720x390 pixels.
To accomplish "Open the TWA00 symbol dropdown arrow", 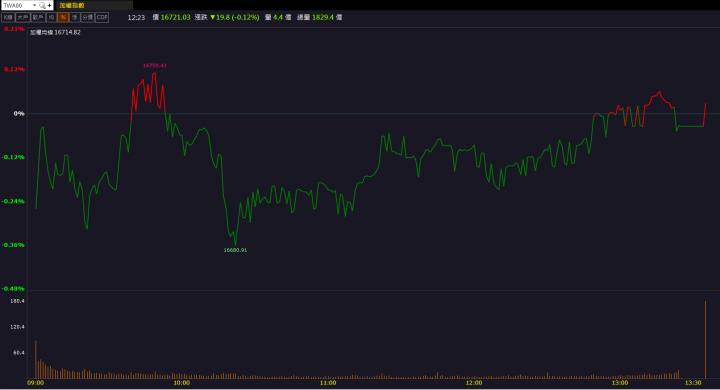I will pos(34,6).
